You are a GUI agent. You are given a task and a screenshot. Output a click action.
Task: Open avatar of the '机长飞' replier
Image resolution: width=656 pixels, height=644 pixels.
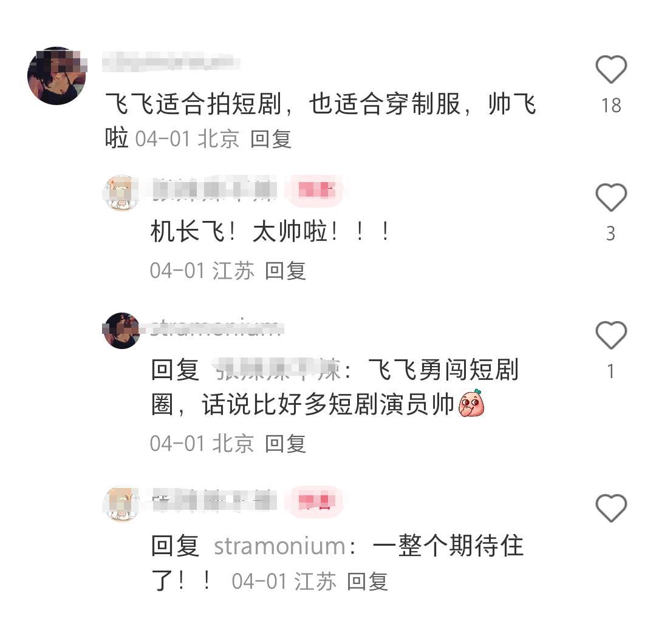point(121,193)
